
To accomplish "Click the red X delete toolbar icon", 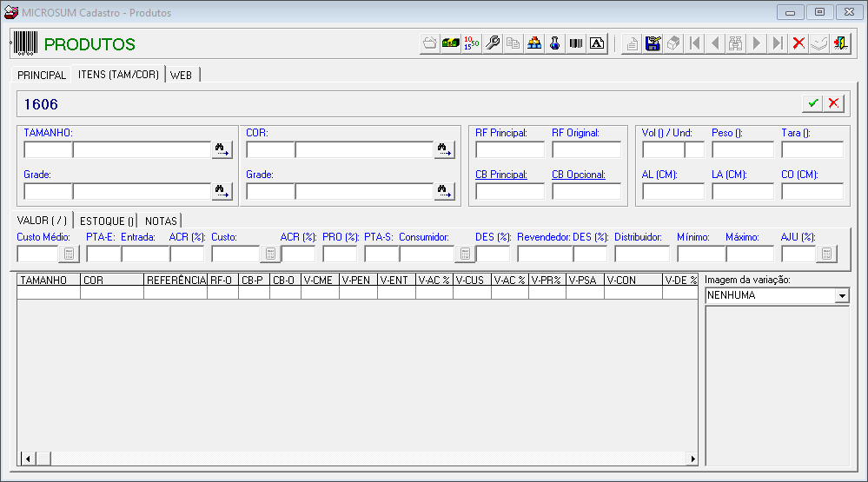I will [x=798, y=43].
